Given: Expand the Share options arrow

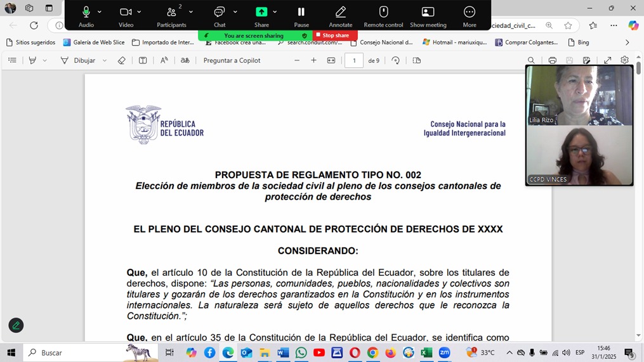Looking at the screenshot, I should pyautogui.click(x=275, y=12).
